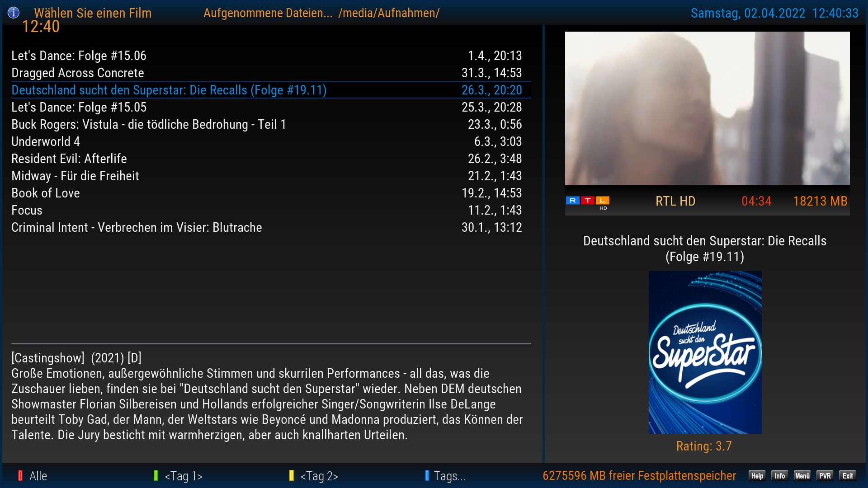Image resolution: width=868 pixels, height=488 pixels.
Task: Open Underworld 4 recording entry
Action: (x=46, y=141)
